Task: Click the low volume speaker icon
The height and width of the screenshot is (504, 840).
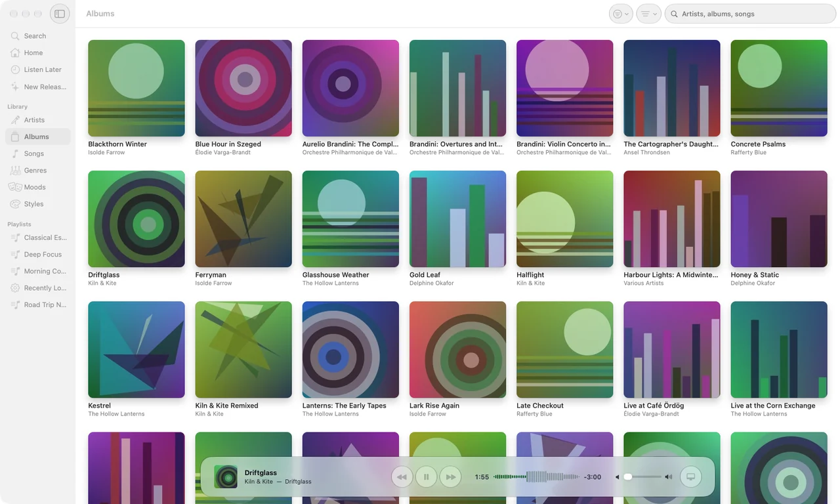Action: click(618, 477)
